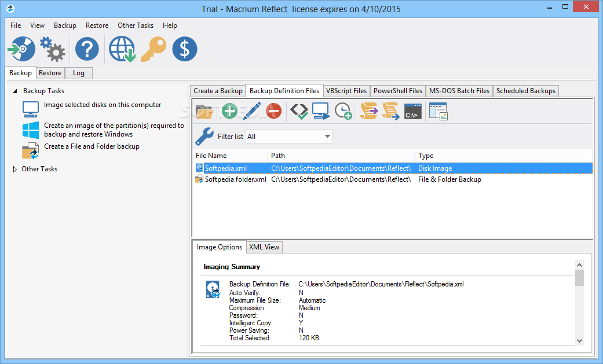Switch to Create a Backup tab
The height and width of the screenshot is (364, 603).
(x=218, y=91)
